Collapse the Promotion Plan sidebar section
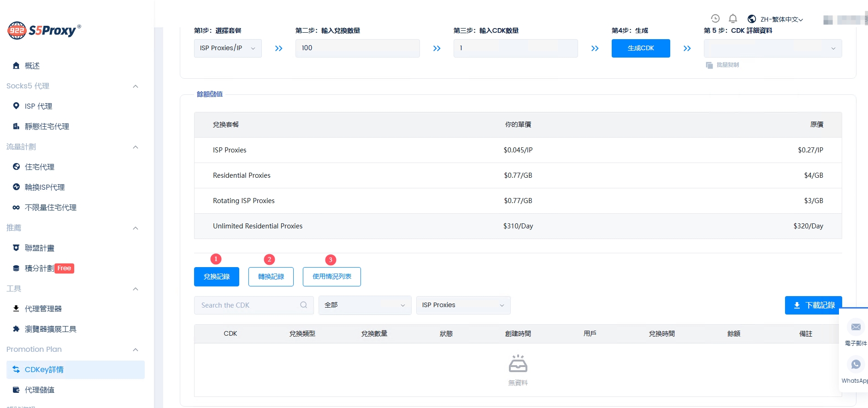The width and height of the screenshot is (868, 408). pos(136,350)
